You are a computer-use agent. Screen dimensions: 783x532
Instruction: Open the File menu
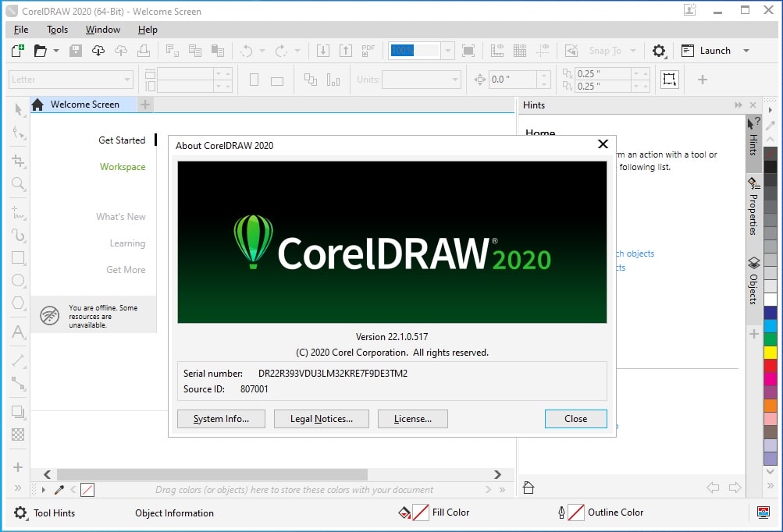click(21, 30)
